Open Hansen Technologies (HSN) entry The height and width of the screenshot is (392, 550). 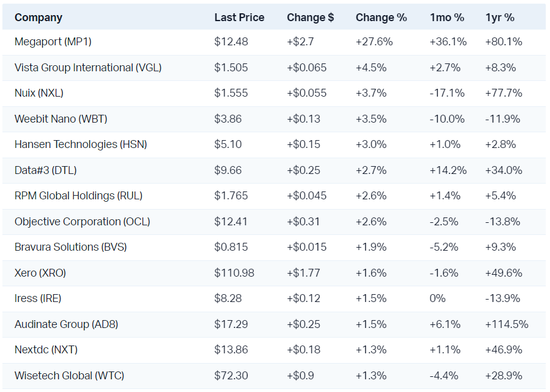pos(81,144)
